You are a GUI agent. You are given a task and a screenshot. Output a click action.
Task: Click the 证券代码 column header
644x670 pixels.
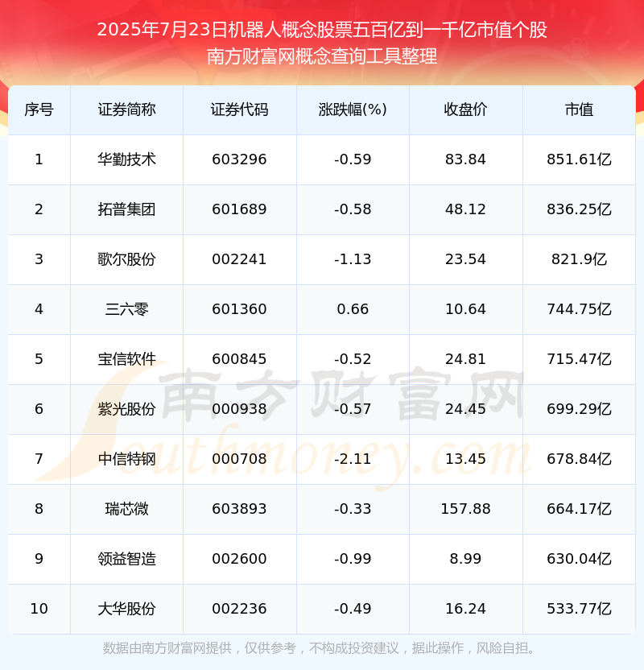coord(239,110)
